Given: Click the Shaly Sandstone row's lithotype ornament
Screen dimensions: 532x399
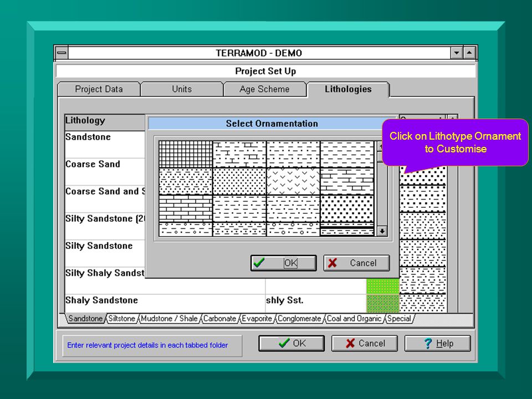Looking at the screenshot, I should tap(423, 303).
